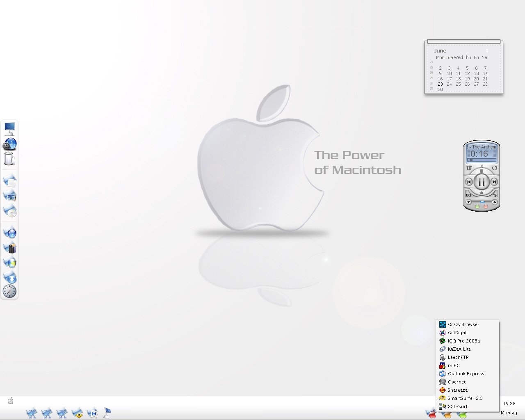Skip to next track in the player
Image resolution: width=525 pixels, height=420 pixels.
point(494,182)
